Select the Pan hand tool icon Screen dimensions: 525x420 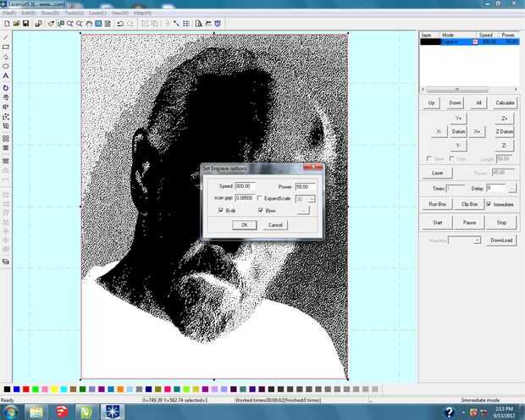[89, 24]
